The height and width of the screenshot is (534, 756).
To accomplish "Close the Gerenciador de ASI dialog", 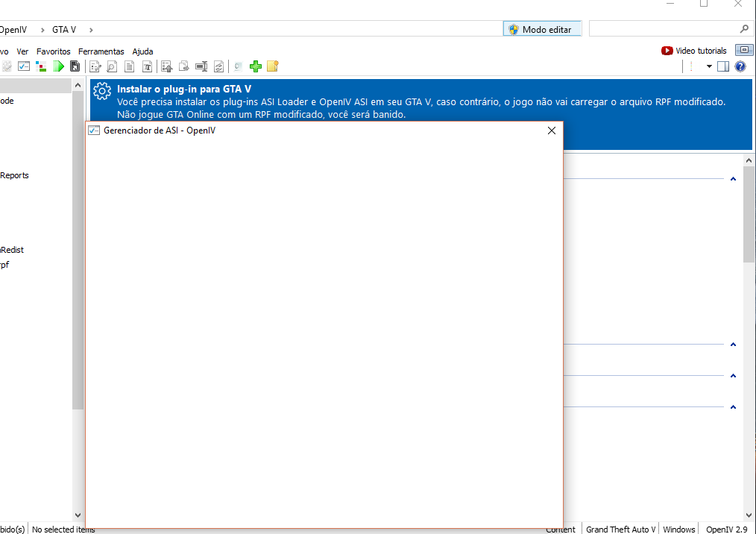I will pos(552,131).
